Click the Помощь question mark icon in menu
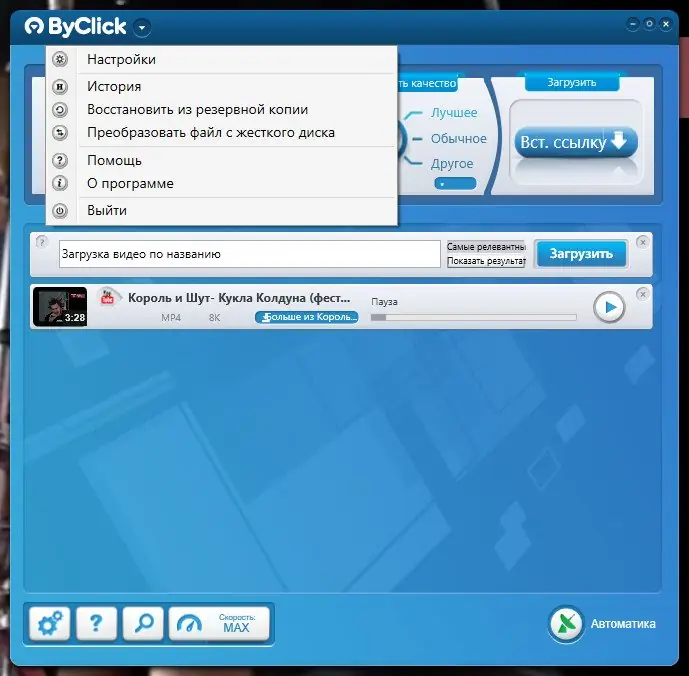The image size is (689, 676). coord(60,160)
